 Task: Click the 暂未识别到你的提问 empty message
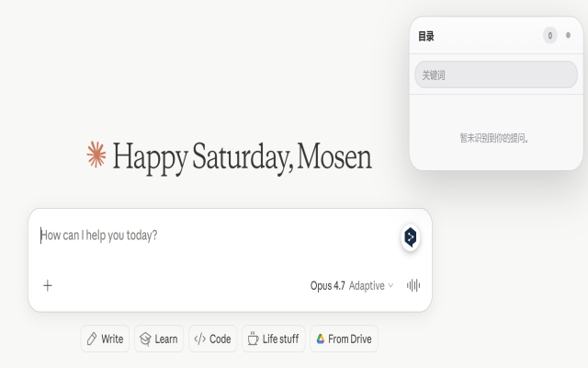tap(494, 138)
